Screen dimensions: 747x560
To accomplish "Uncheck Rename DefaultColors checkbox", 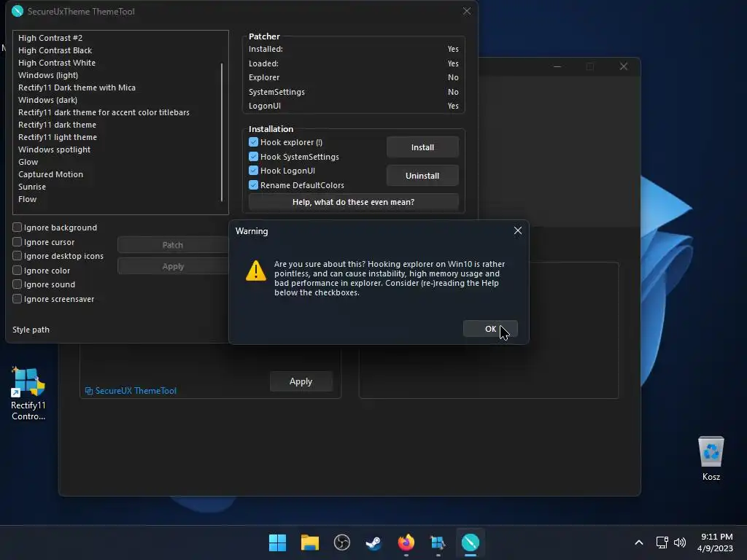I will point(253,184).
